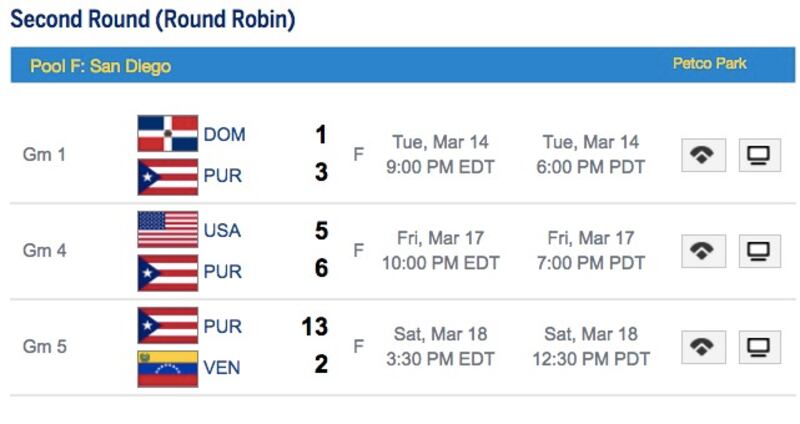The width and height of the screenshot is (800, 424).
Task: Click the Venezuela flag in Gm 5
Action: tap(167, 368)
